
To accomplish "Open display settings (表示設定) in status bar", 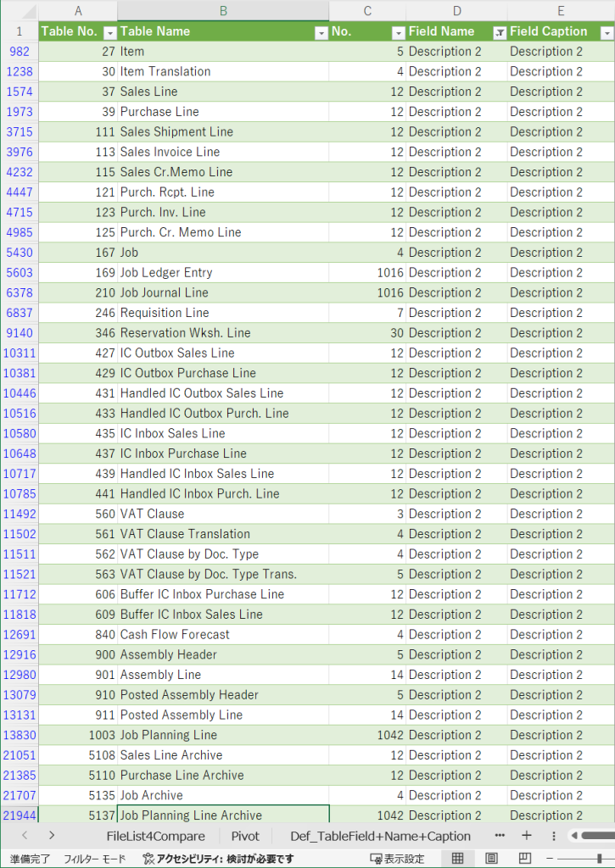I will [397, 859].
